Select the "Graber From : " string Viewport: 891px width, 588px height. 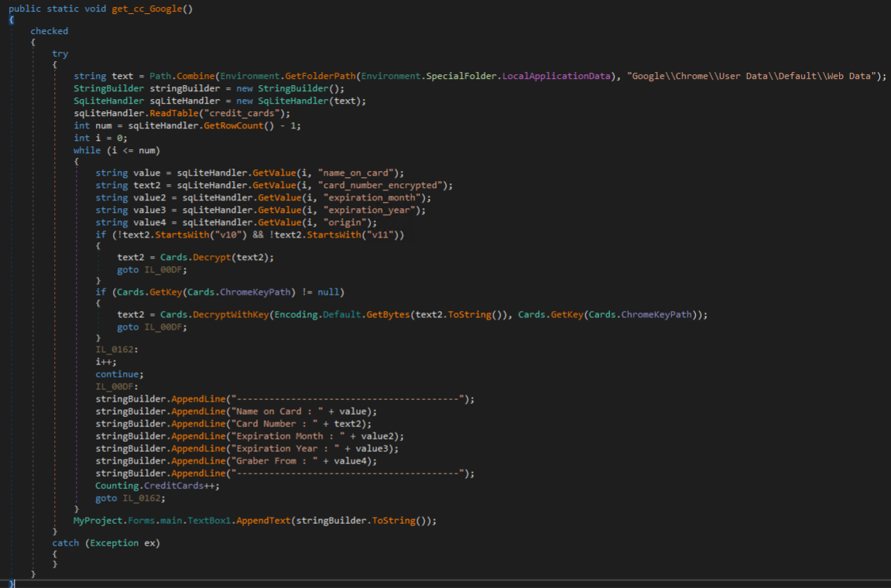(274, 461)
